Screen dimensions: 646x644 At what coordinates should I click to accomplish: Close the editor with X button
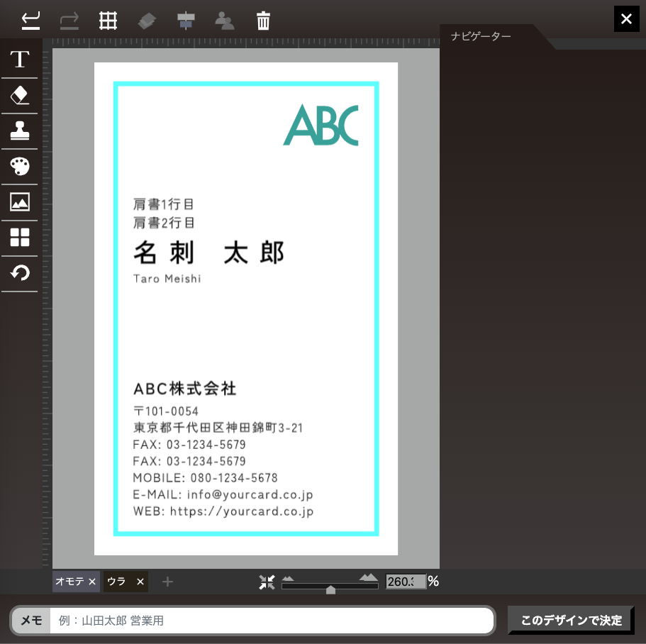626,18
